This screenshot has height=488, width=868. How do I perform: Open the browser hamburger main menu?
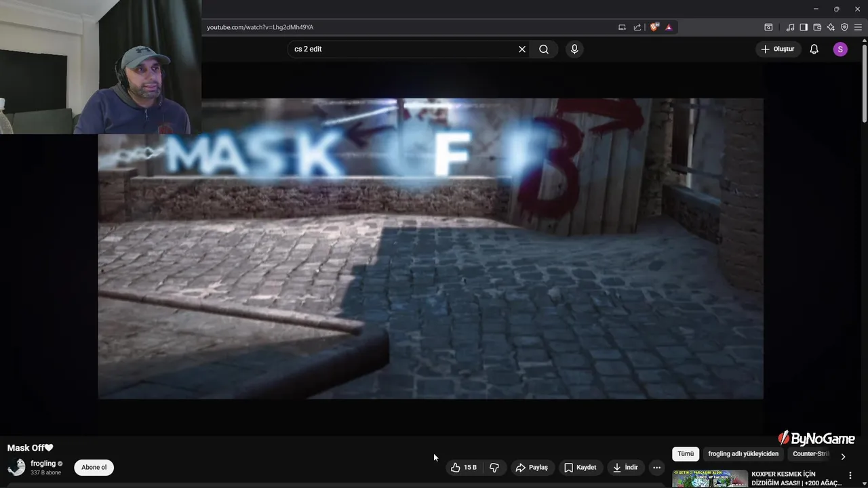[858, 27]
